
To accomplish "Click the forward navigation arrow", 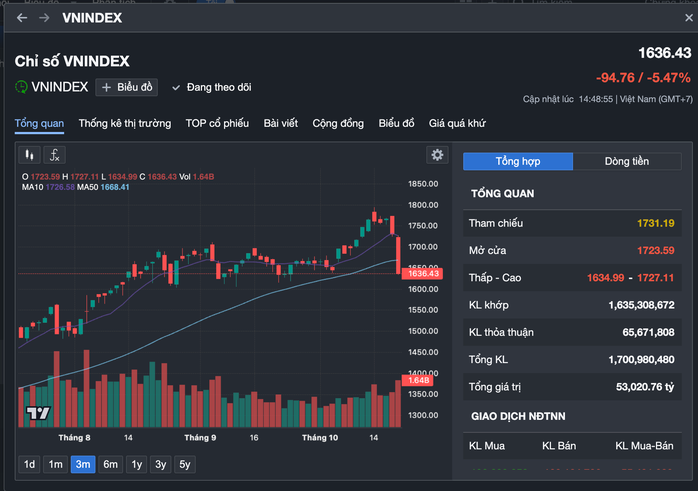I will click(44, 18).
